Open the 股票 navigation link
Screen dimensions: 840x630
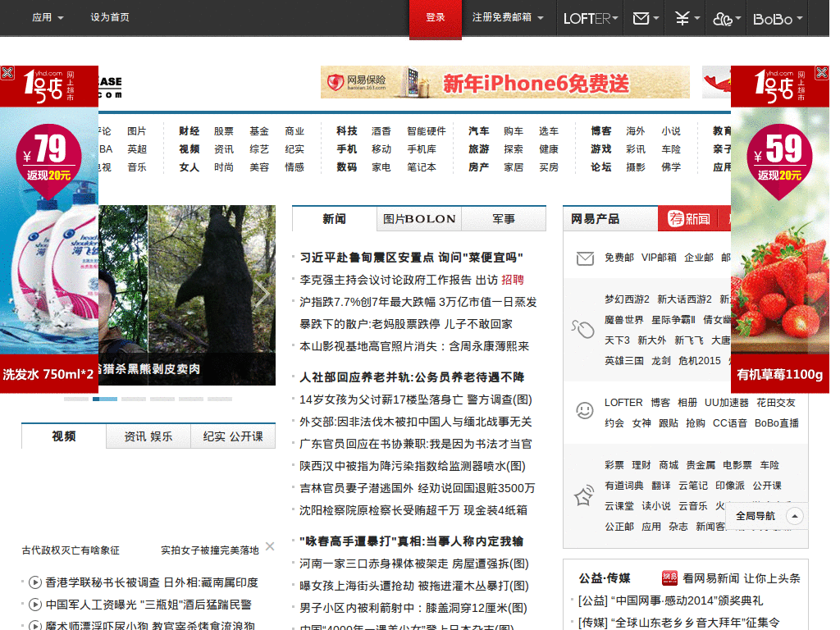pyautogui.click(x=223, y=131)
